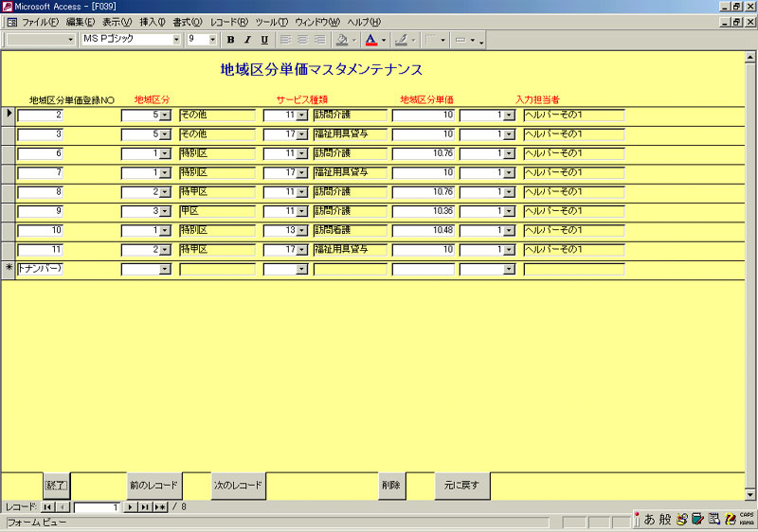The width and height of the screenshot is (758, 532).
Task: Expand 地域区分 dropdown in first row
Action: pyautogui.click(x=165, y=115)
